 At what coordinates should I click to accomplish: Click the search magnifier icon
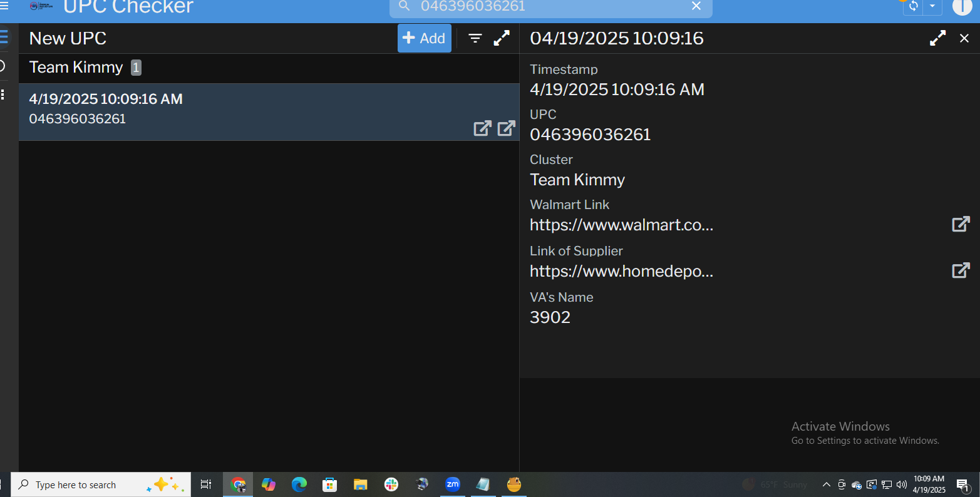click(x=405, y=6)
